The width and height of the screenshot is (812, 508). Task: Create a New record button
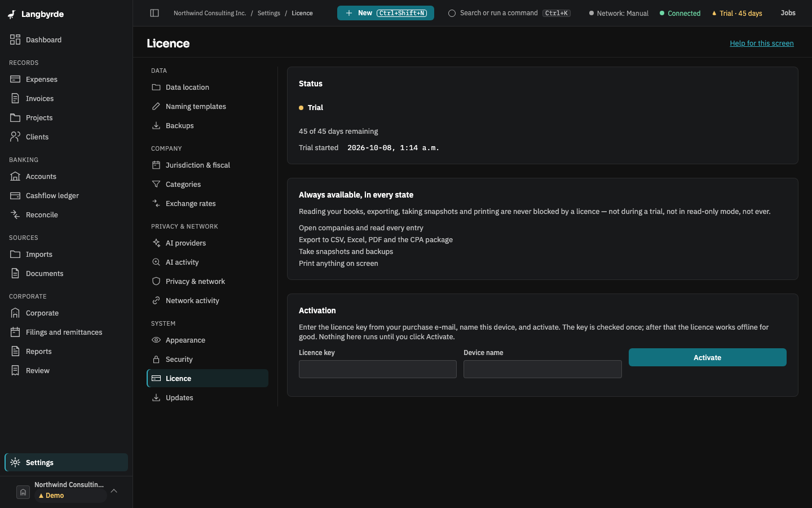pyautogui.click(x=386, y=13)
